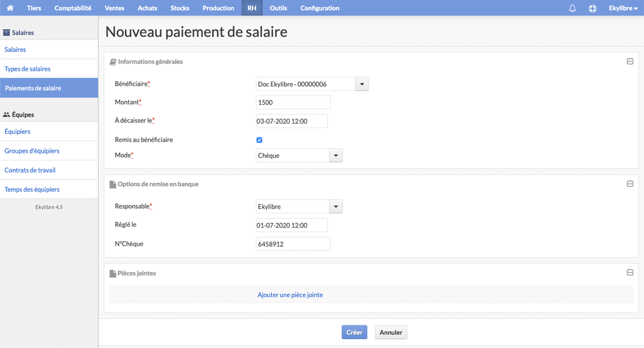Uncheck Remis au bénéficiaire checkbox
The image size is (644, 348).
tap(259, 140)
